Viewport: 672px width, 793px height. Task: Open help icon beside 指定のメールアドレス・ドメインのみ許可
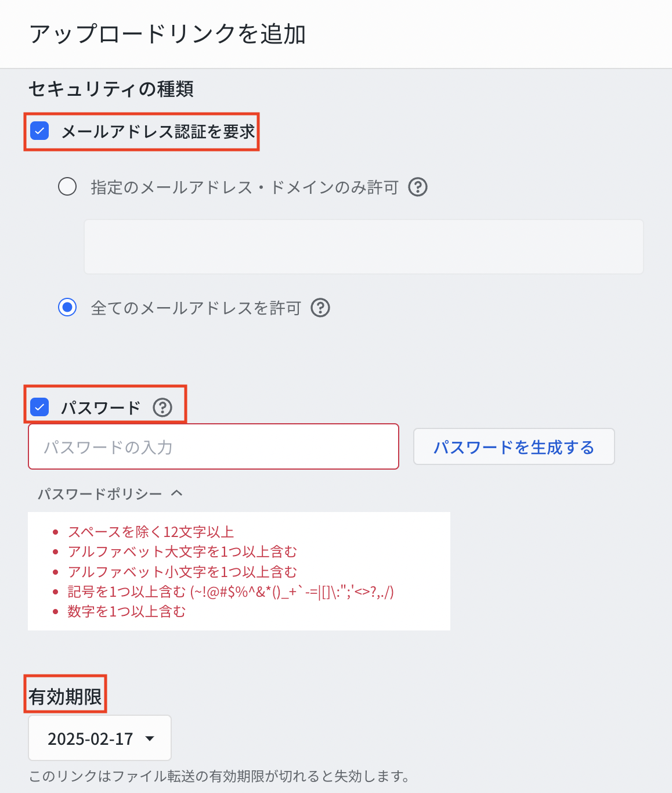(x=418, y=187)
